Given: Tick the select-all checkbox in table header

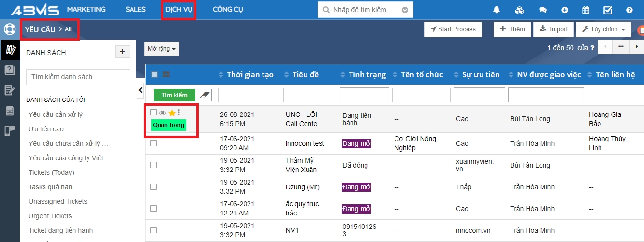Looking at the screenshot, I should coord(155,74).
